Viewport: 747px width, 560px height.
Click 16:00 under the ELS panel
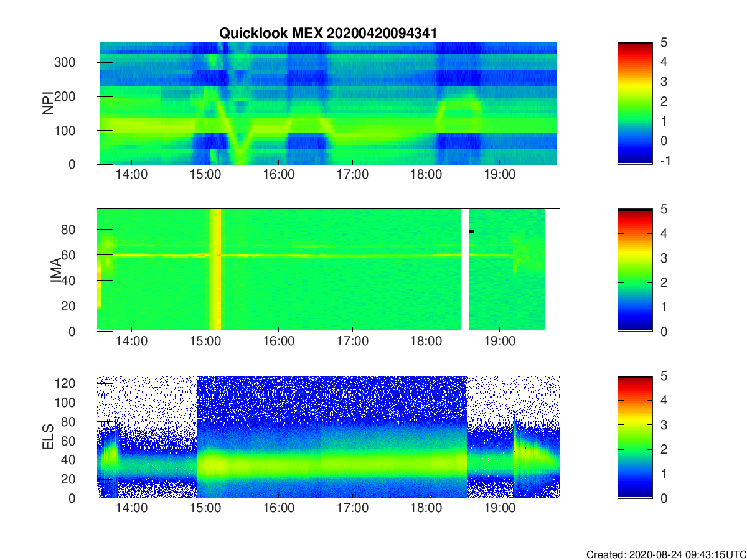coord(279,508)
